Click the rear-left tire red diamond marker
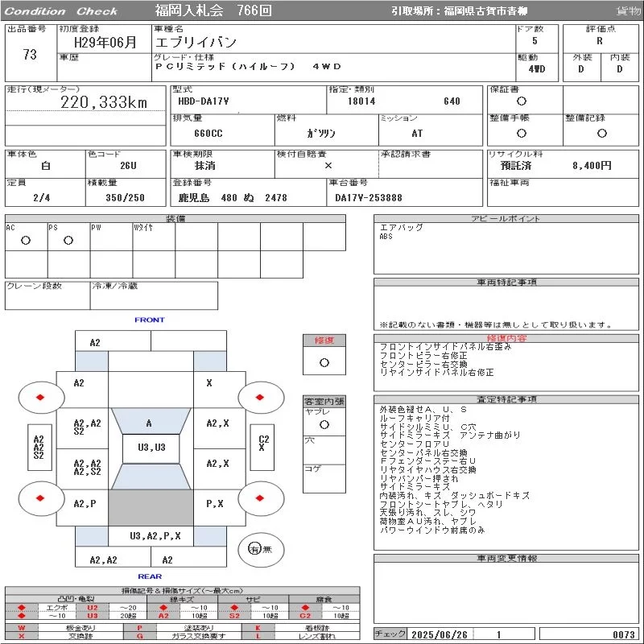644x644 pixels. (40, 498)
